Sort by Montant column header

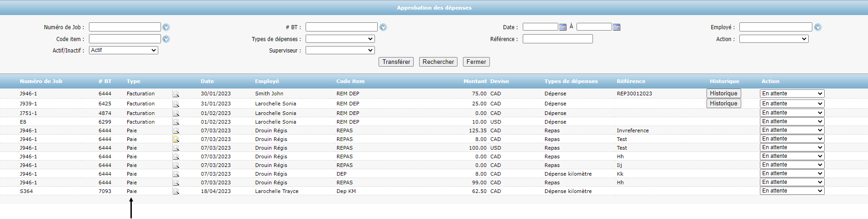coord(475,81)
